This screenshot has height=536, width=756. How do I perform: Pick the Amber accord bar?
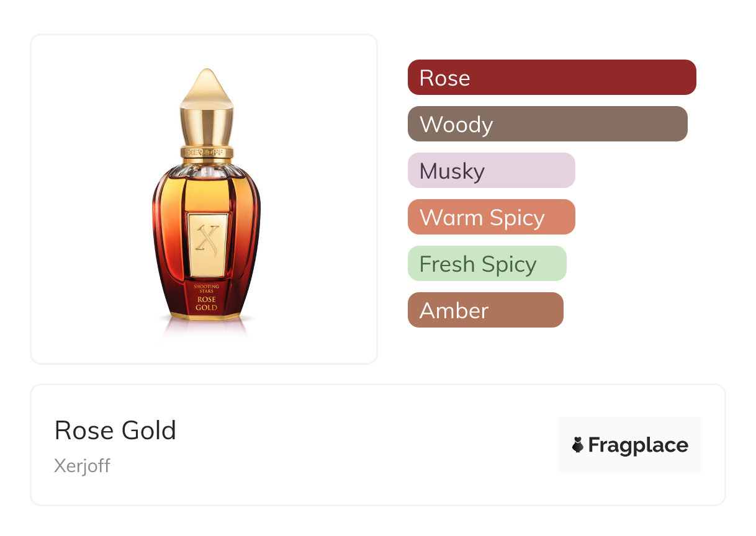click(x=485, y=310)
